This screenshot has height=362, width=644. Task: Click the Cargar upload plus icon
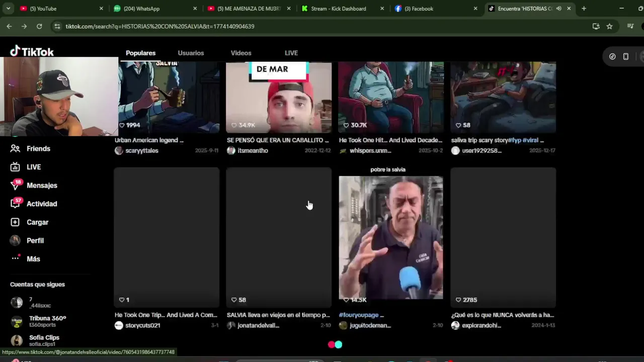(x=16, y=222)
